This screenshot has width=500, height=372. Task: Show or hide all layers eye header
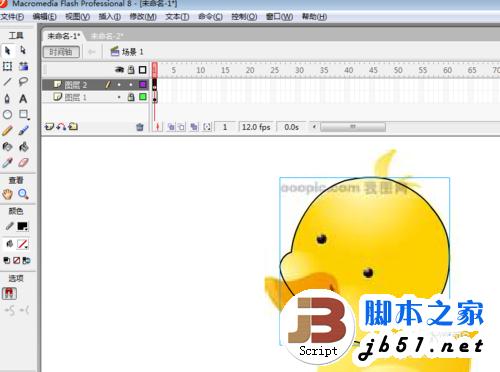119,70
